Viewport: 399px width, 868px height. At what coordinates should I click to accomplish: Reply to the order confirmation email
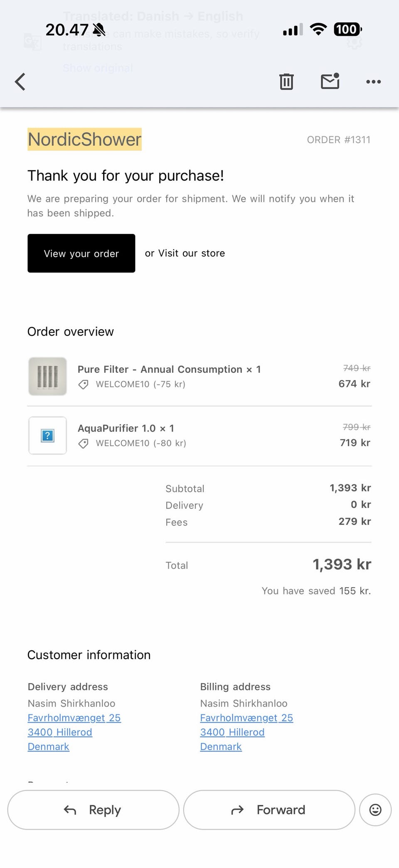pyautogui.click(x=93, y=810)
